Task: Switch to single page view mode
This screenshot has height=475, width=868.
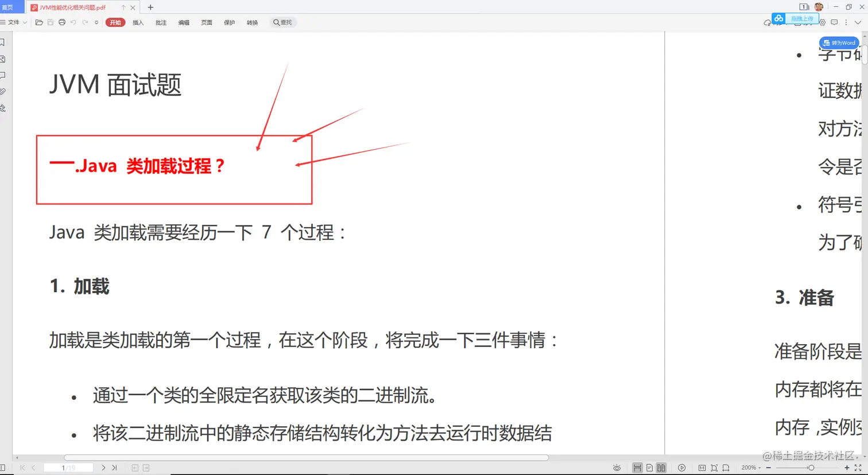Action: pyautogui.click(x=649, y=468)
